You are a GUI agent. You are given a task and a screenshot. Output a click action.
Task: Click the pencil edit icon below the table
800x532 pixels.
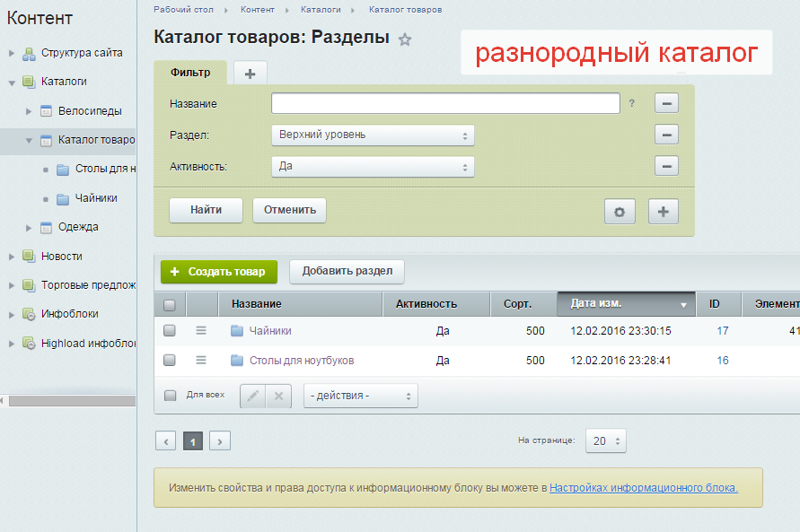252,396
